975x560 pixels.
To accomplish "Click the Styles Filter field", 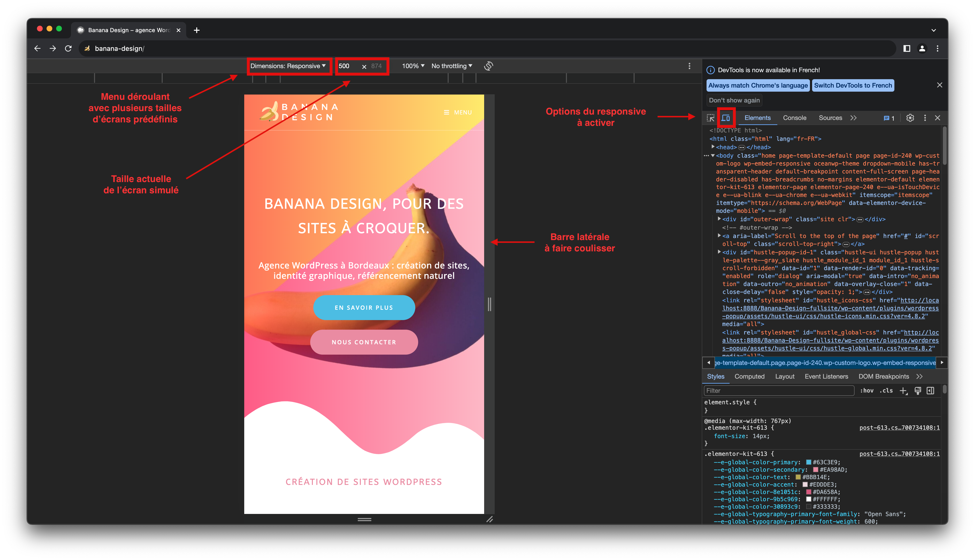I will (x=779, y=391).
